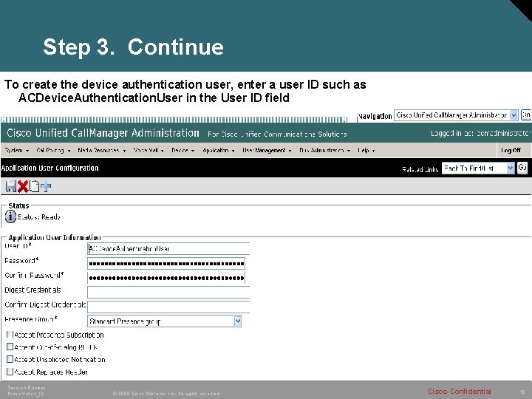The height and width of the screenshot is (399, 532).
Task: Click the Copy document icon
Action: [x=34, y=186]
